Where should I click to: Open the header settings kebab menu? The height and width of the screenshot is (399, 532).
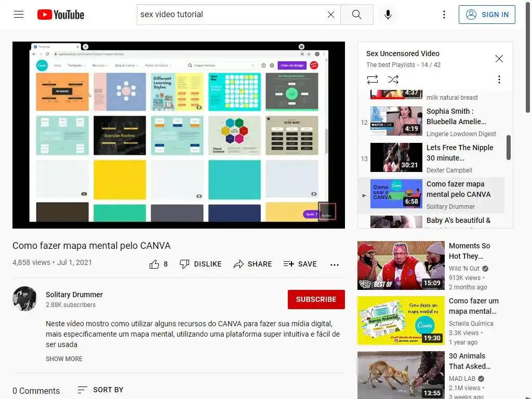click(444, 15)
